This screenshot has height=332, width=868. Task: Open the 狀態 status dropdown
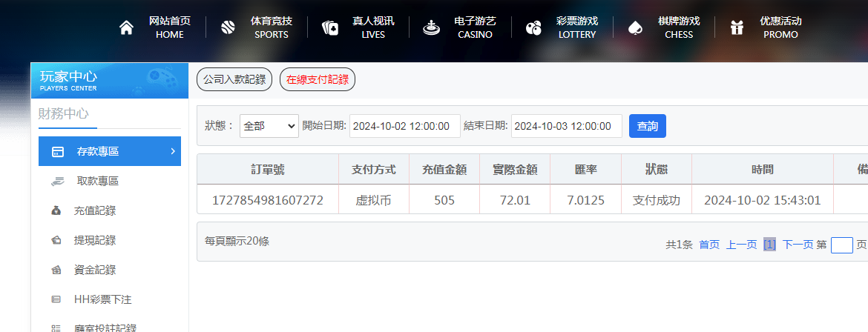coord(269,126)
